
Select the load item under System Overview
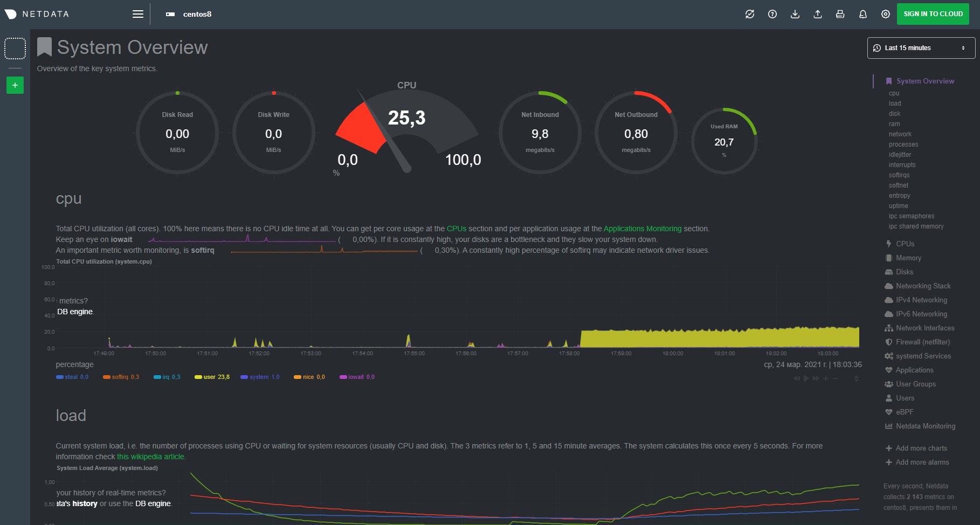(895, 103)
